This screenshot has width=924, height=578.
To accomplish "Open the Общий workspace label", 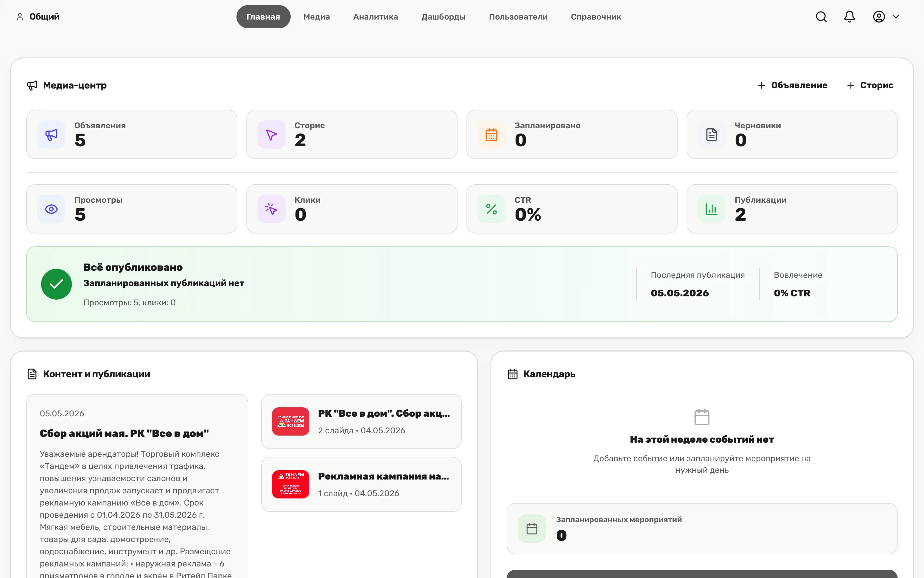I will tap(44, 17).
